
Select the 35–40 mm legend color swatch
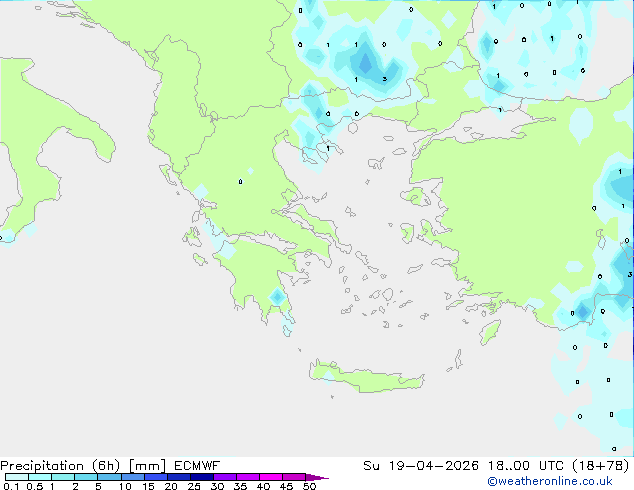tap(248, 477)
